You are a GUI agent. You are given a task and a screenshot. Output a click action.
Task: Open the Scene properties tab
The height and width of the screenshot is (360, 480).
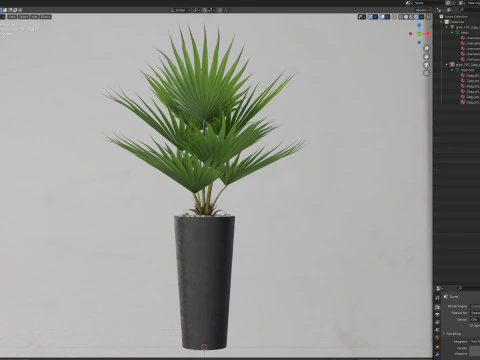(437, 330)
